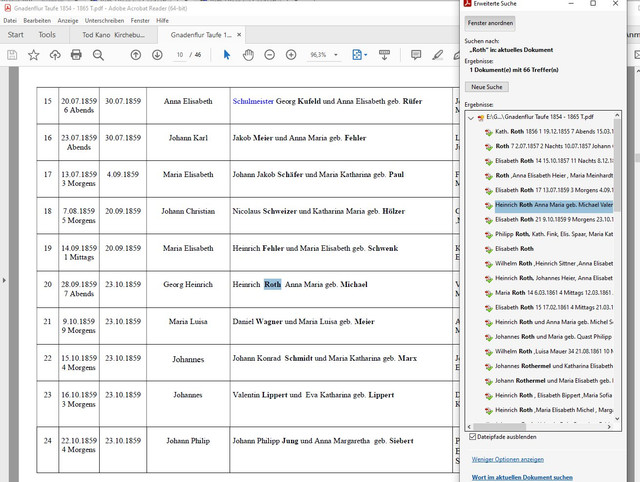
Task: Click PDF file icon of Gnadenflur Taufe result
Action: [x=481, y=118]
